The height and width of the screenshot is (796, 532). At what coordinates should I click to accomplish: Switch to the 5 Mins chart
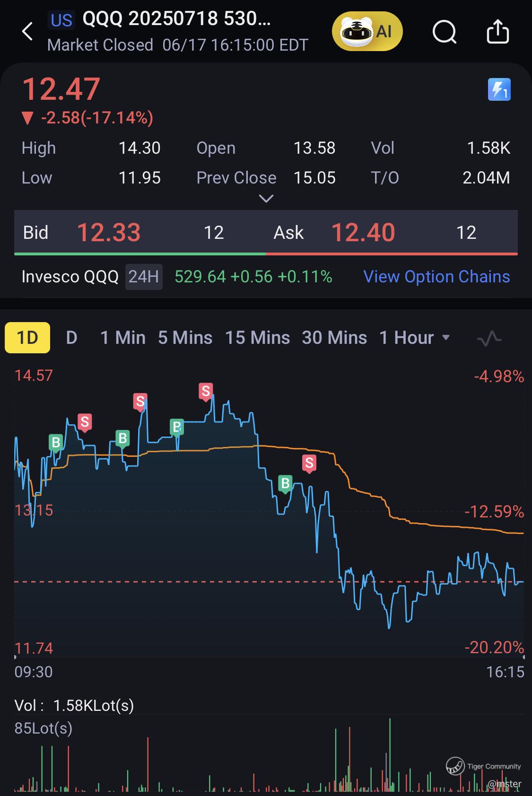[x=185, y=338]
